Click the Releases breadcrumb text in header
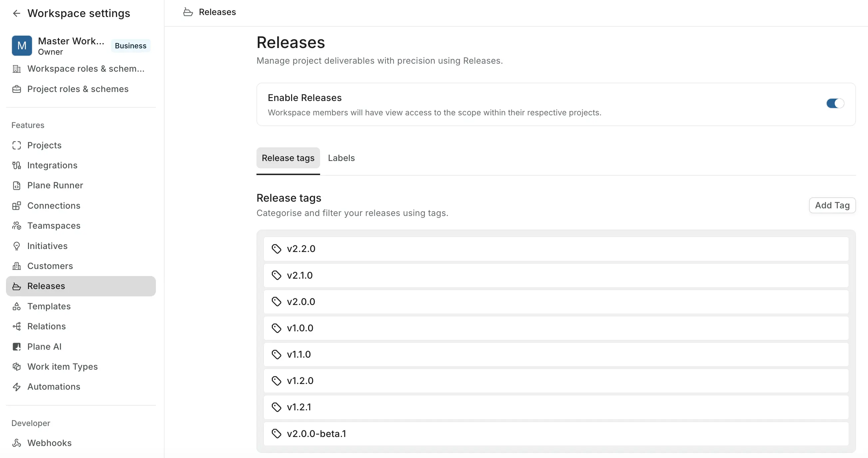This screenshot has width=868, height=458. tap(217, 12)
